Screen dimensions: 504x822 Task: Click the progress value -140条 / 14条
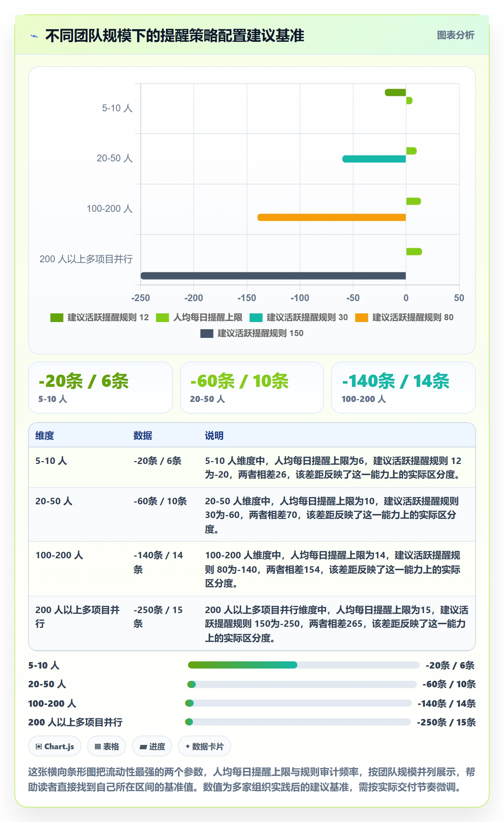point(447,703)
